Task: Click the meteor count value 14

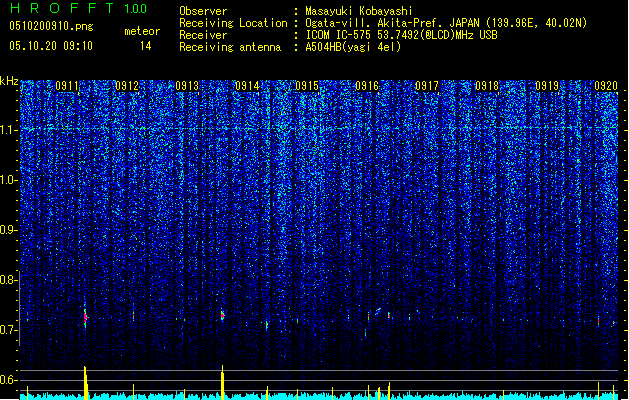Action: pos(146,46)
